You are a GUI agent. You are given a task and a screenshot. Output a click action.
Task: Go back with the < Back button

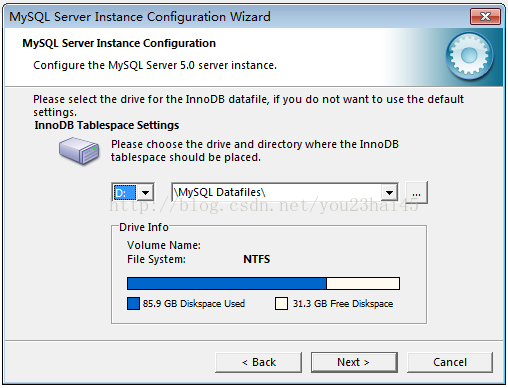click(x=259, y=362)
